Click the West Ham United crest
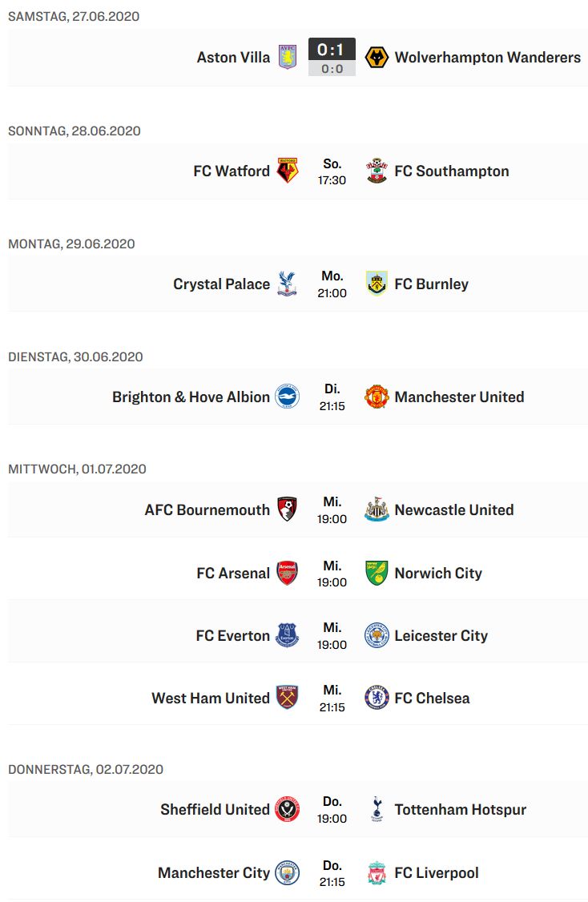The width and height of the screenshot is (588, 902). pos(287,698)
